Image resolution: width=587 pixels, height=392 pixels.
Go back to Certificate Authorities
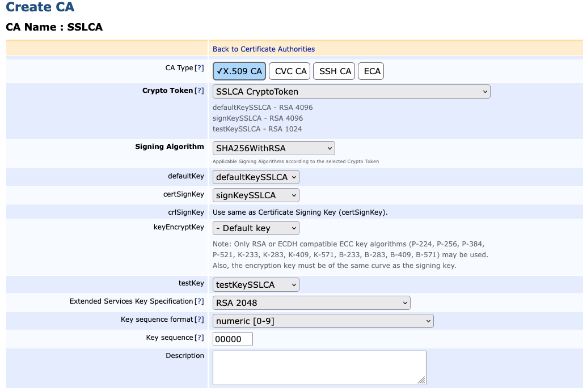(263, 49)
